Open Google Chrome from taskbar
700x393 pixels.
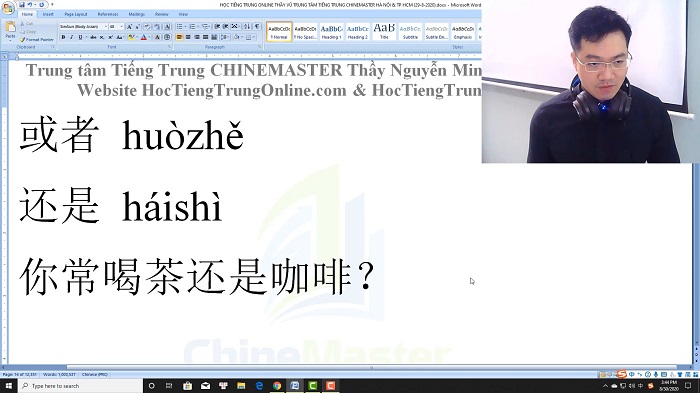(277, 386)
